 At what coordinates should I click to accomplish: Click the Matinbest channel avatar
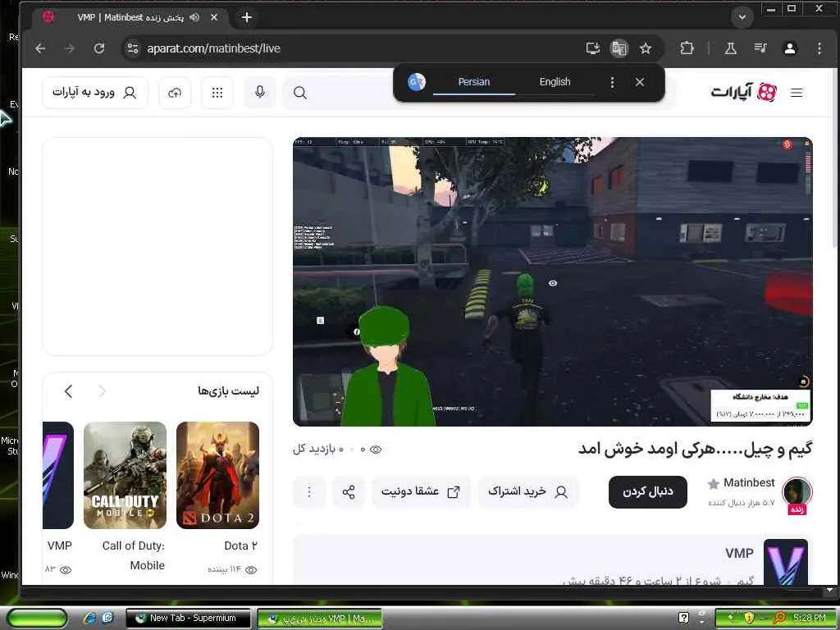pyautogui.click(x=797, y=492)
